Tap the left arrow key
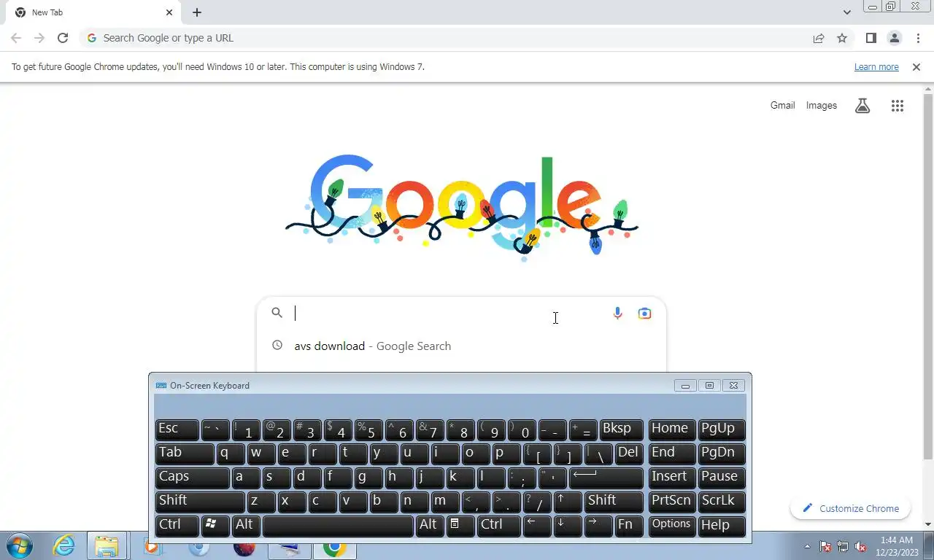The image size is (934, 560). [536, 526]
